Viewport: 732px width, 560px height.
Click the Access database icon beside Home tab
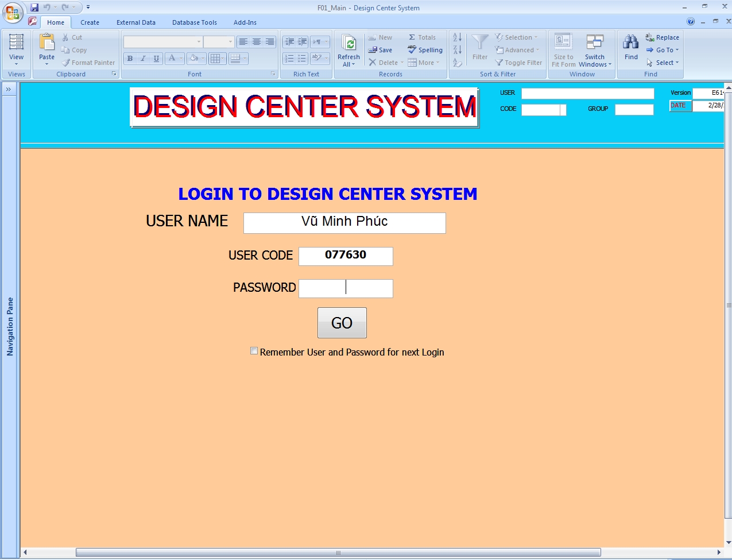pos(33,21)
